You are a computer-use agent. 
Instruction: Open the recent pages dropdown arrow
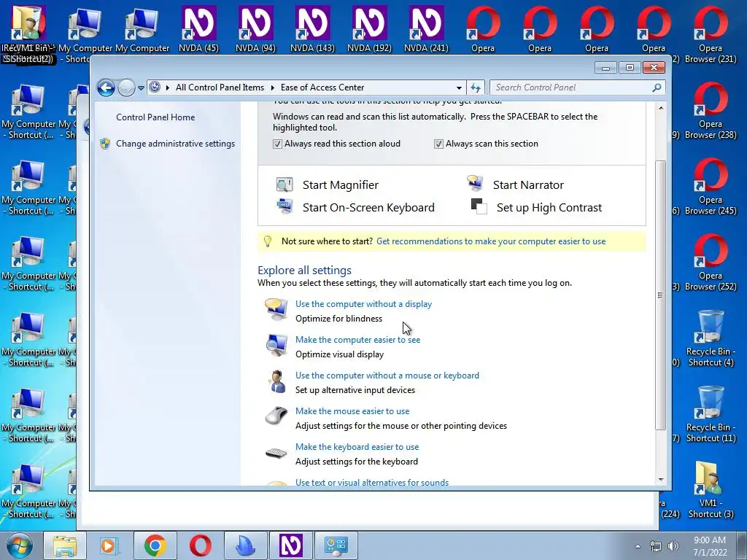(x=141, y=88)
